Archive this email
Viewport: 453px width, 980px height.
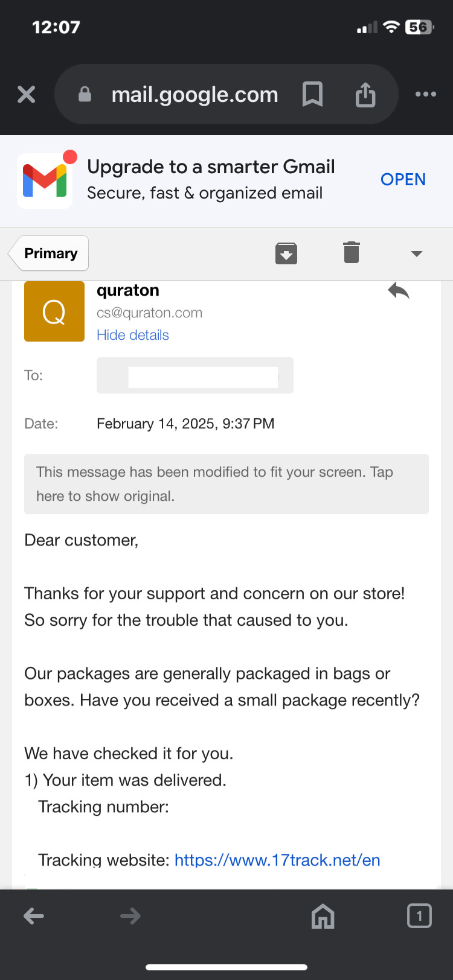tap(286, 253)
